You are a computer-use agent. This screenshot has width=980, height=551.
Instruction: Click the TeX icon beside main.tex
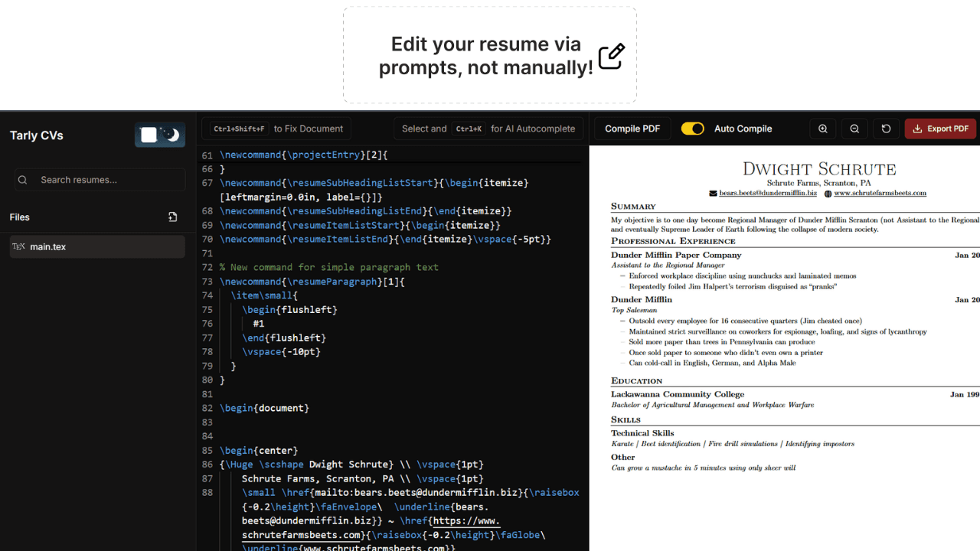pos(19,246)
